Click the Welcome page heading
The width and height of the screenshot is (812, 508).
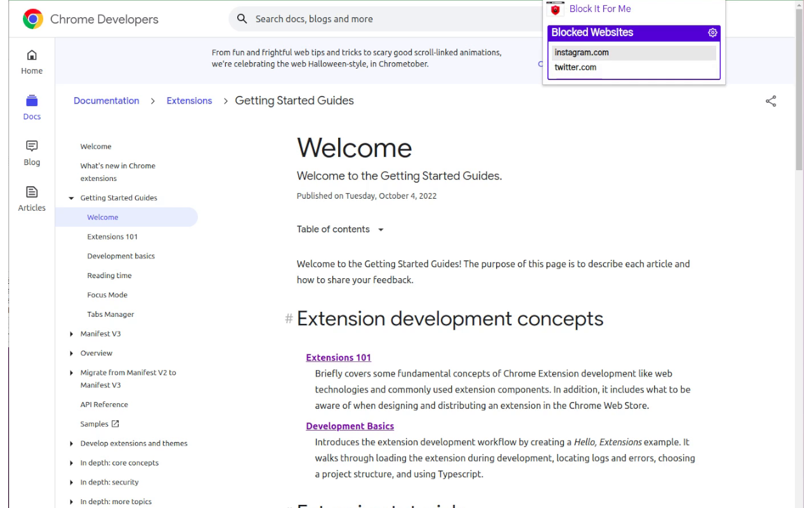tap(355, 148)
